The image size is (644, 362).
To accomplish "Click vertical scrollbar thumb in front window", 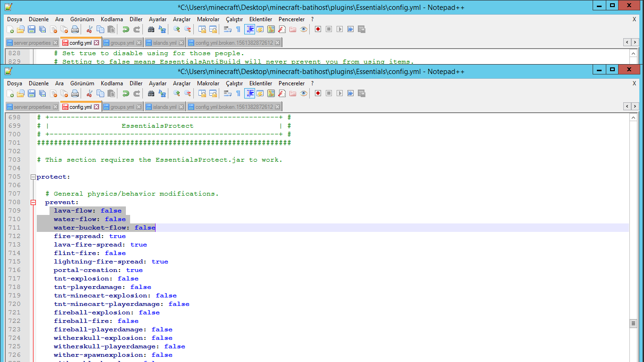I will [x=633, y=323].
